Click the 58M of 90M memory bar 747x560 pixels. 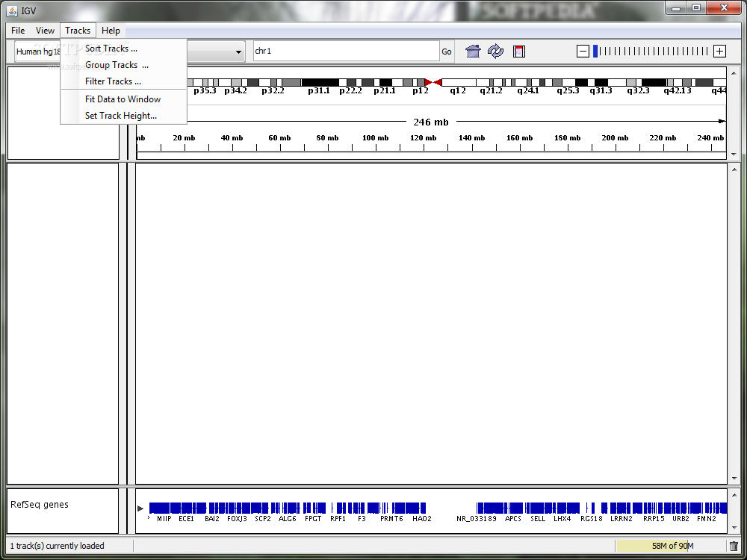pyautogui.click(x=670, y=546)
